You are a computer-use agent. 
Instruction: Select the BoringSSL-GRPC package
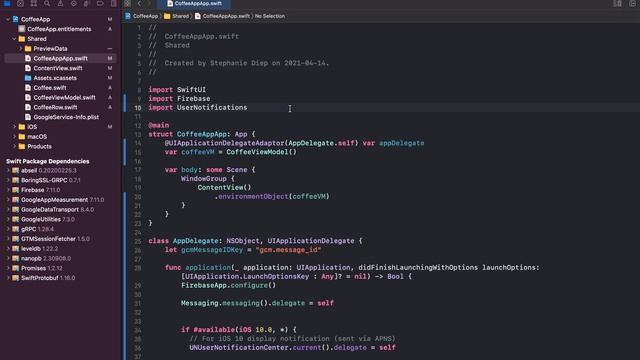click(x=60, y=180)
